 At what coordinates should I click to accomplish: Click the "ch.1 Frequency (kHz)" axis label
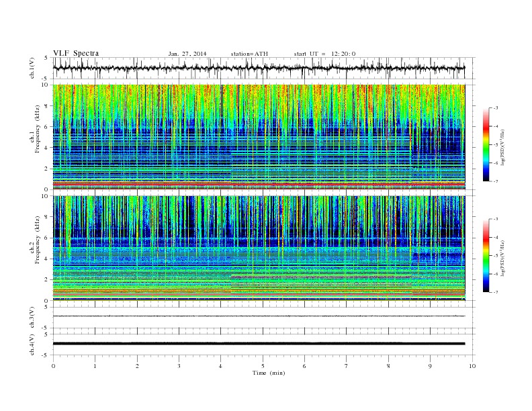(x=35, y=129)
